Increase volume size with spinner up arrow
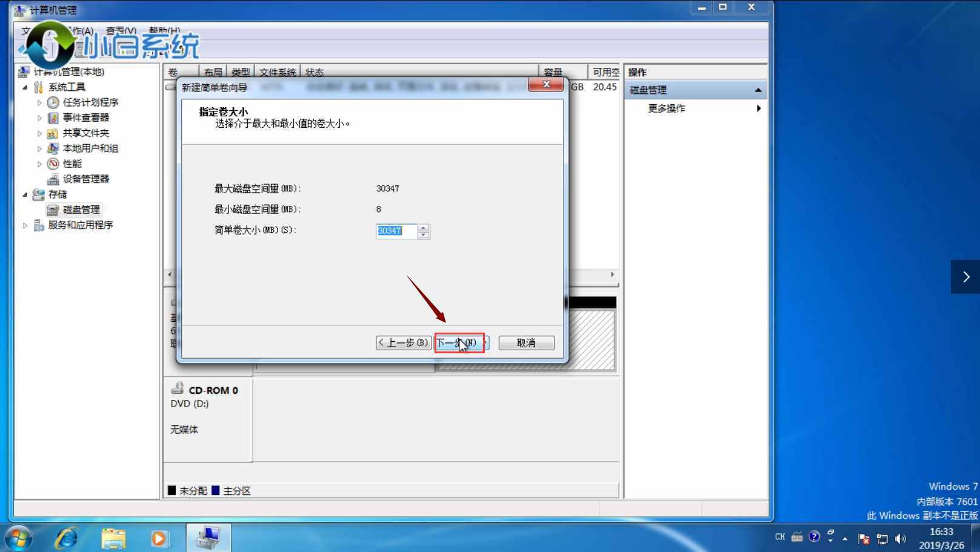Image resolution: width=980 pixels, height=552 pixels. point(424,228)
